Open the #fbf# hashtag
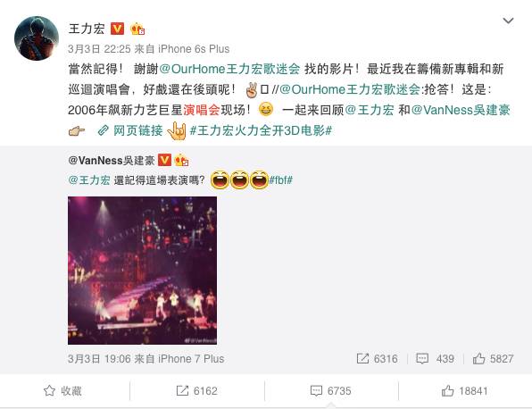 tap(280, 179)
